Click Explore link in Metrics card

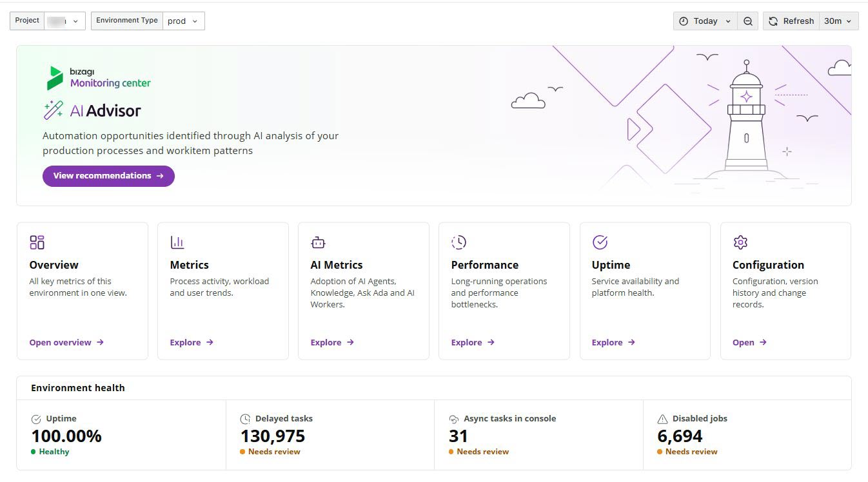coord(192,342)
